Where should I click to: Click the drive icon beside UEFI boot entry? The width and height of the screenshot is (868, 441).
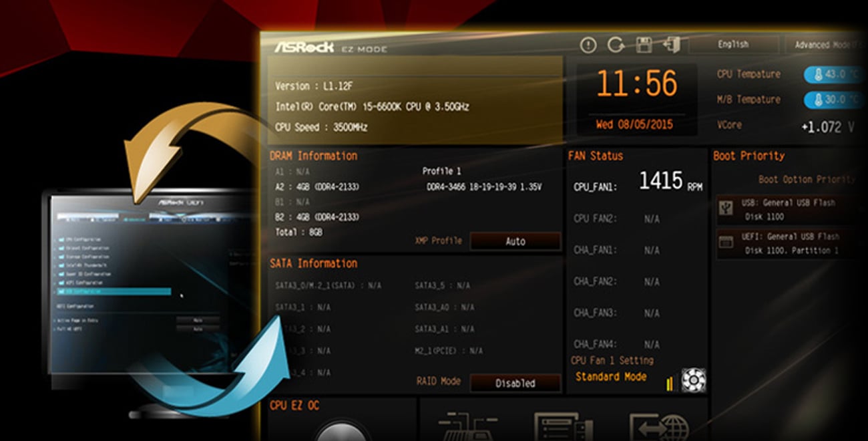point(726,243)
